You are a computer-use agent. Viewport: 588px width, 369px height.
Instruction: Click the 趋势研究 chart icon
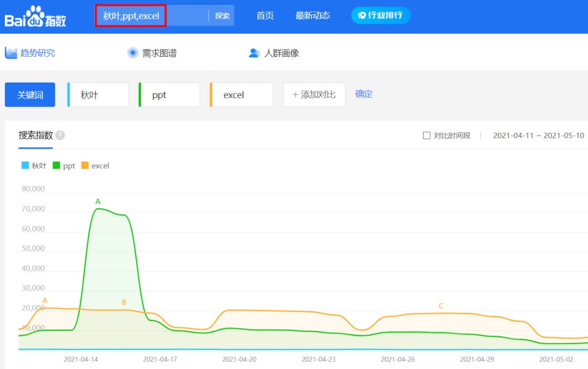click(x=11, y=53)
